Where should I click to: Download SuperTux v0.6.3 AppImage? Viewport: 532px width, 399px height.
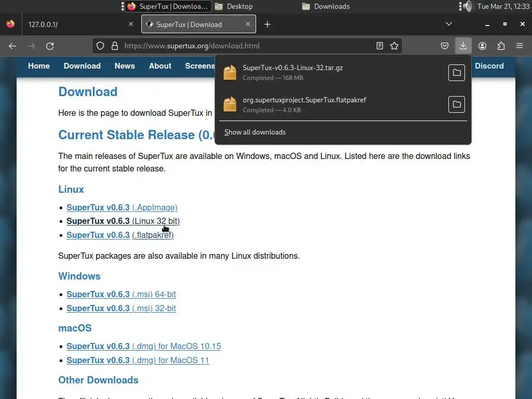(x=122, y=207)
